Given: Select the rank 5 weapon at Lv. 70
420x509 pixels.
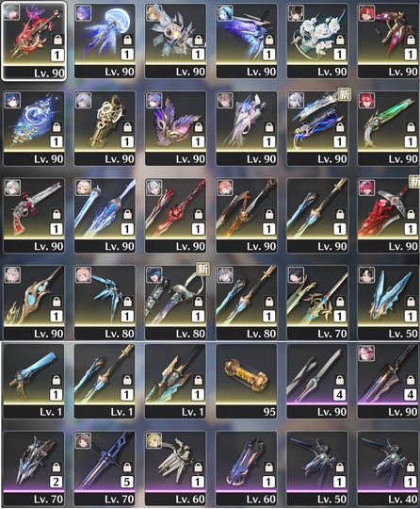Looking at the screenshot, I should tap(105, 468).
